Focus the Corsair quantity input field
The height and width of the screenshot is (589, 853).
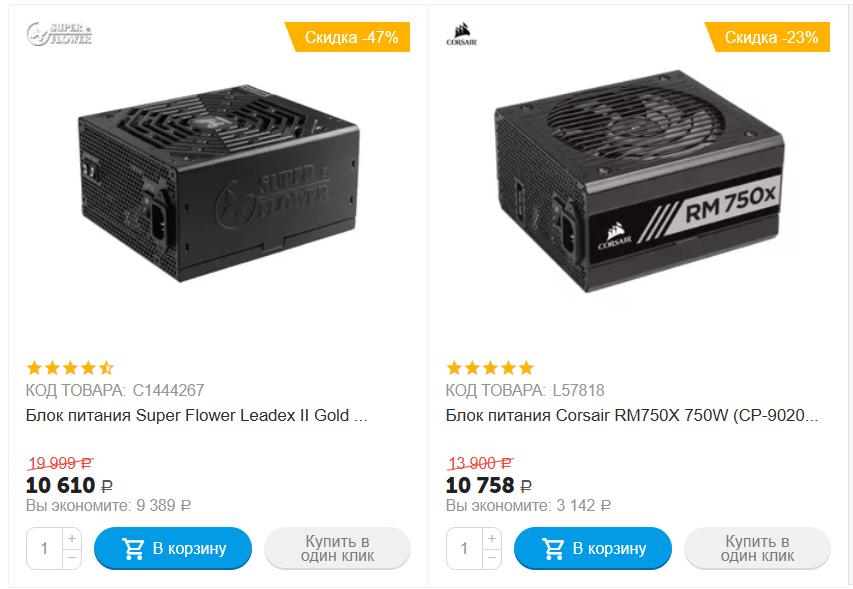coord(465,548)
